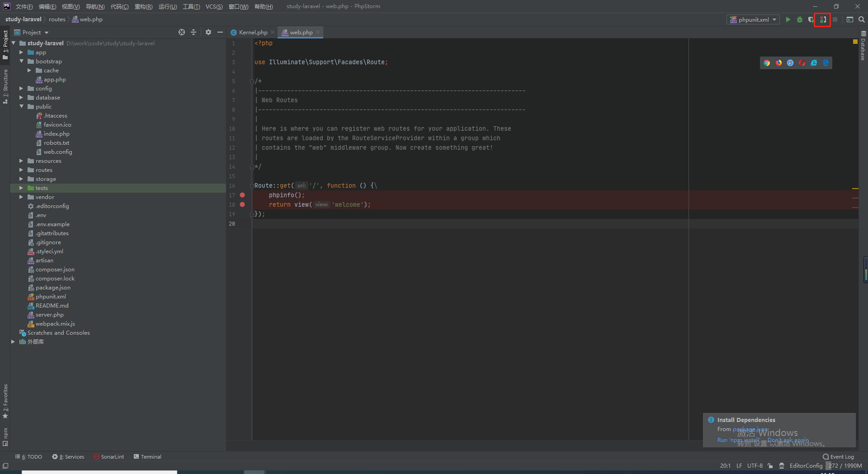The height and width of the screenshot is (474, 868).
Task: Open web.php in Firefox browser icon
Action: [x=778, y=62]
